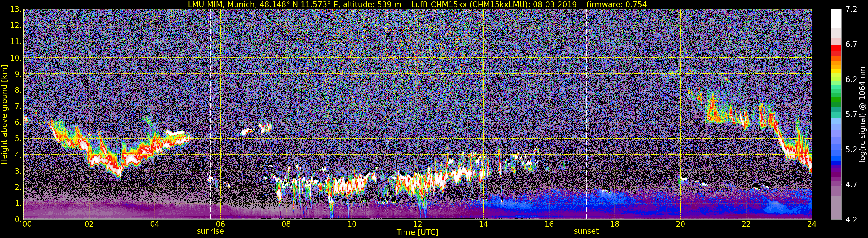Click the 4.2 value on the colorbar

pos(851,220)
